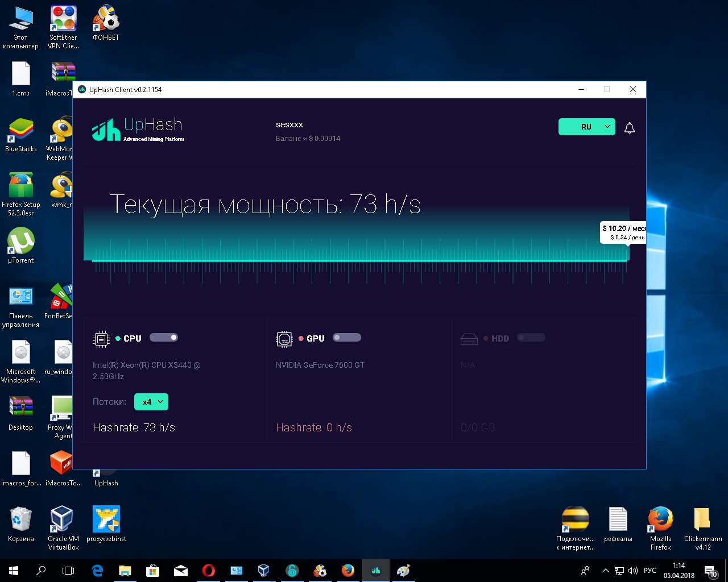Click the balance text $ 0.00014
The height and width of the screenshot is (582, 728).
[308, 139]
